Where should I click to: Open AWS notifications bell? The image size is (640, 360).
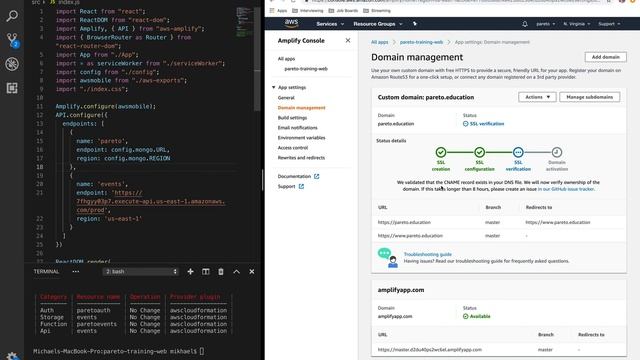click(524, 24)
